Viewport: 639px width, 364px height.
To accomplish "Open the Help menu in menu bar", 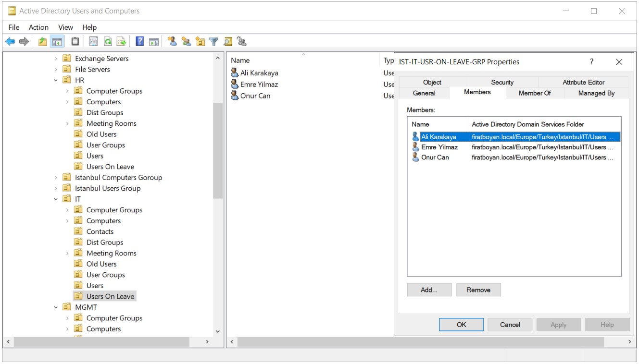I will click(x=89, y=27).
